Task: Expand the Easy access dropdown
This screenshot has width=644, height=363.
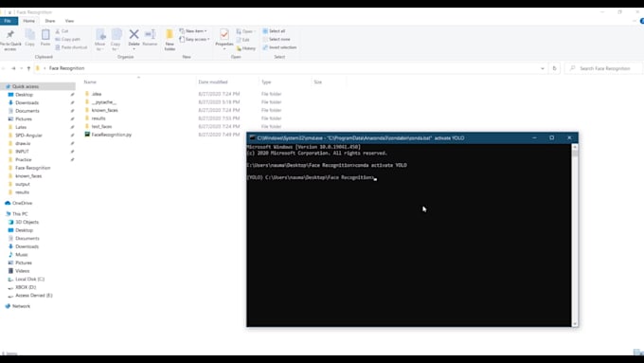Action: pos(195,40)
